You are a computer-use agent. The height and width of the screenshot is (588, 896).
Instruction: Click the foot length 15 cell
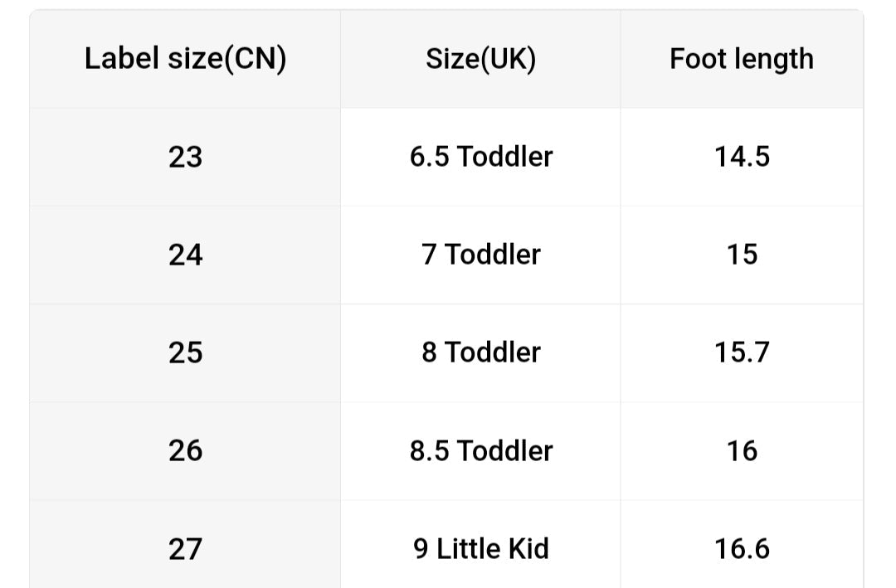(x=742, y=255)
